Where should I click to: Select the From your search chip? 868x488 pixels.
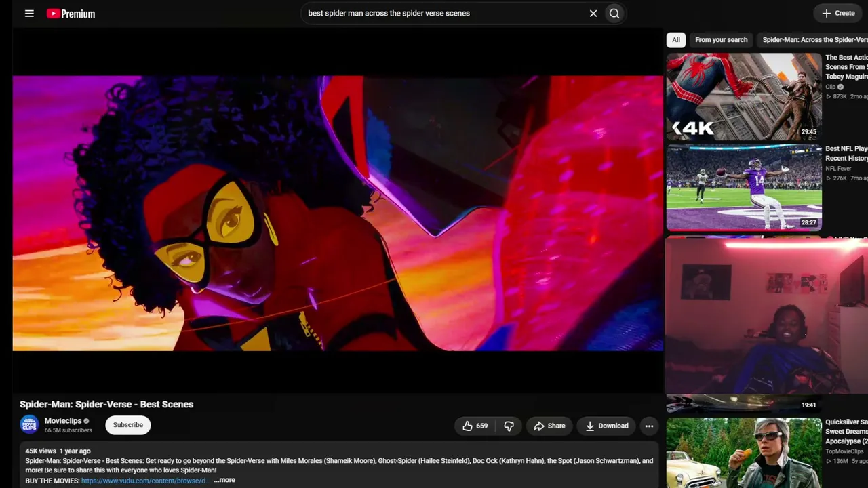[x=722, y=40]
